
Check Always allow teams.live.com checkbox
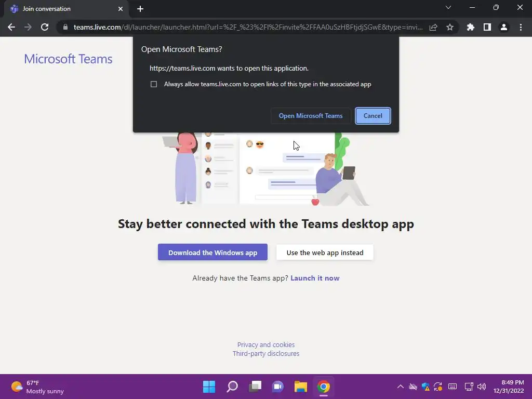coord(154,84)
